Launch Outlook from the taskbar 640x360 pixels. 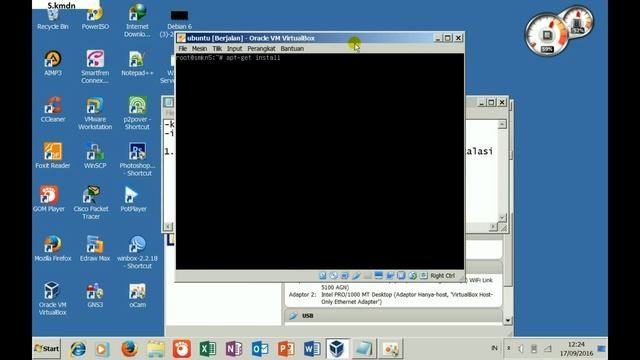pos(260,349)
